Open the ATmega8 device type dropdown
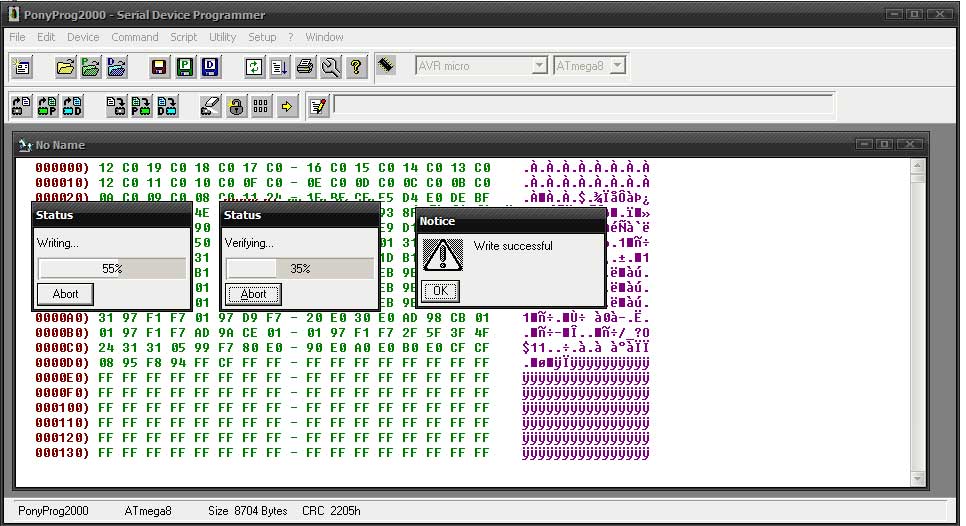This screenshot has width=966, height=526. point(617,66)
